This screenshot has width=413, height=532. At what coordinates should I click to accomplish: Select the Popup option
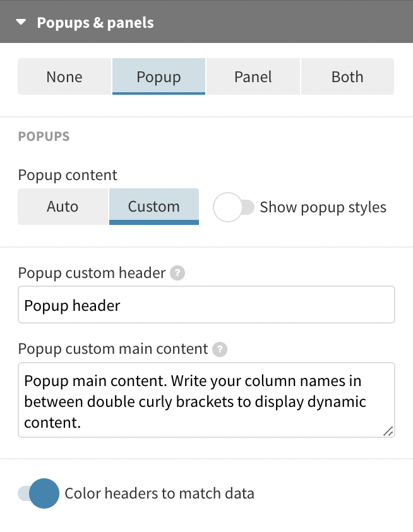159,76
